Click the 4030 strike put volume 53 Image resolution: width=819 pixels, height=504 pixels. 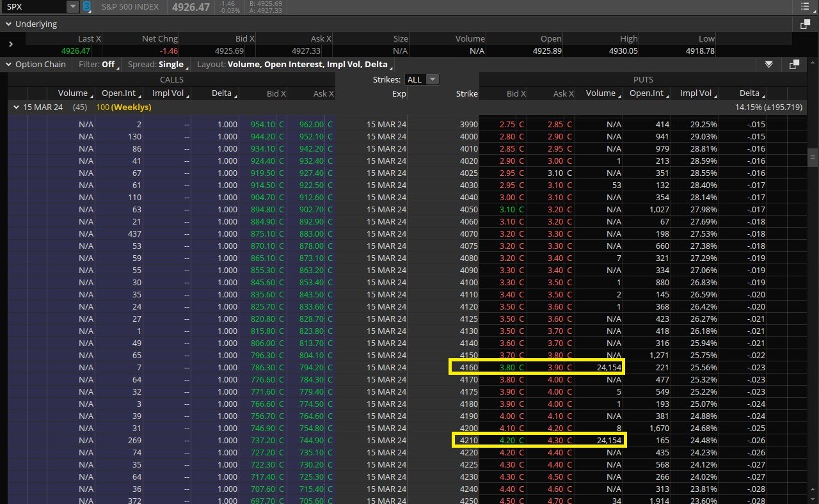(616, 185)
